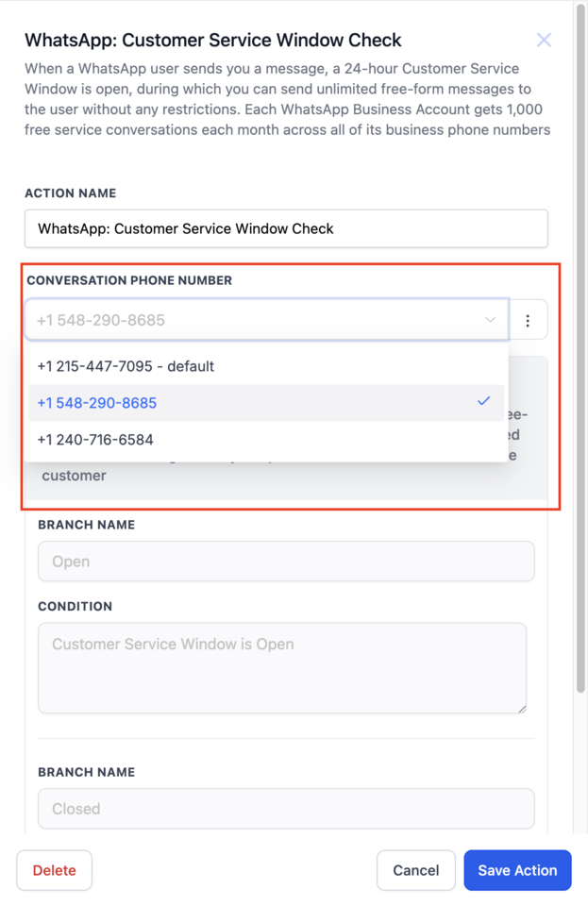Focus the Condition text area
Screen dimensions: 588x906
(281, 667)
